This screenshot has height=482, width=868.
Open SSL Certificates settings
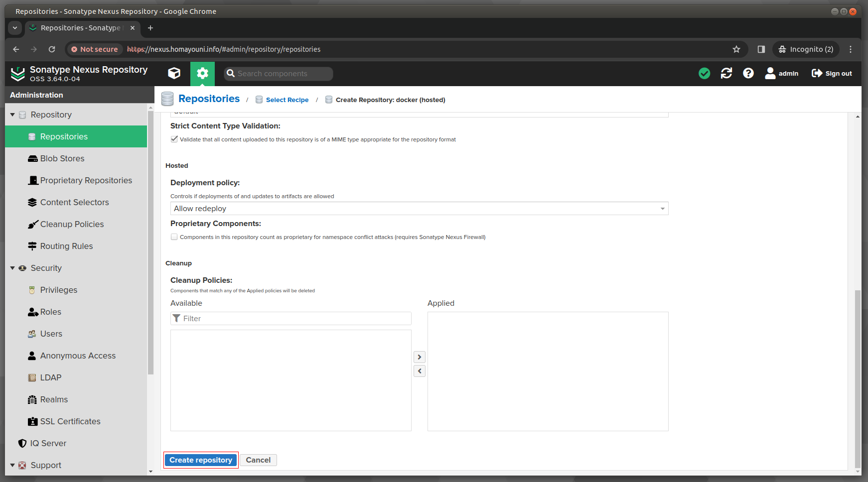coord(76,421)
